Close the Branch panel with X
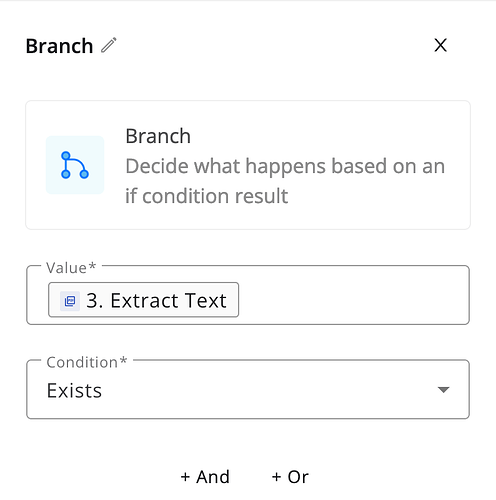 pyautogui.click(x=440, y=45)
